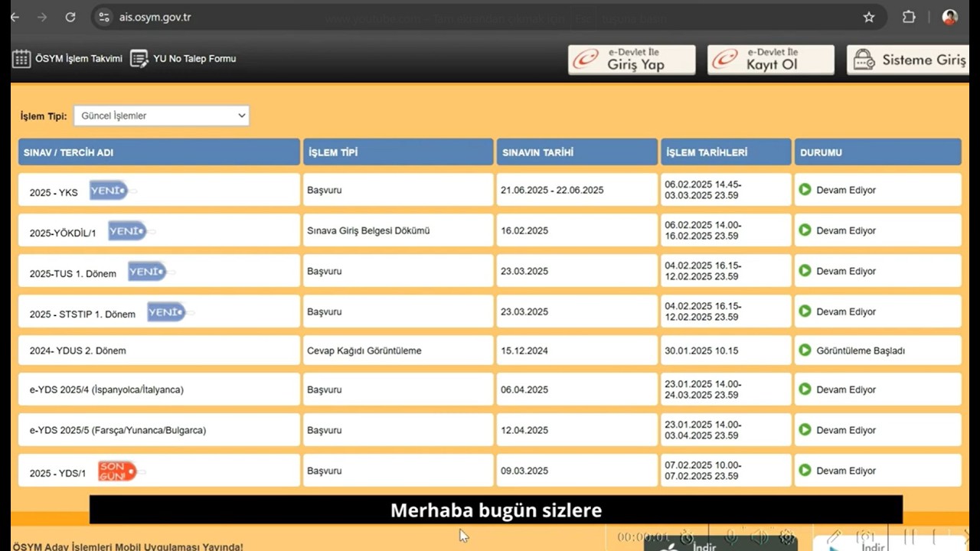Click the browser forward arrow
The width and height of the screenshot is (980, 551).
click(42, 17)
